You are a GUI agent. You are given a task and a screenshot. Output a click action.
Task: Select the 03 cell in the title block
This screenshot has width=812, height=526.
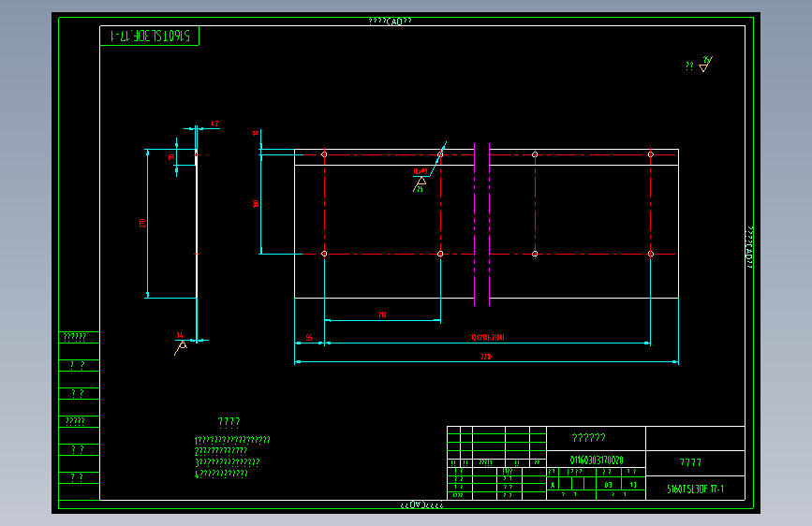[608, 485]
